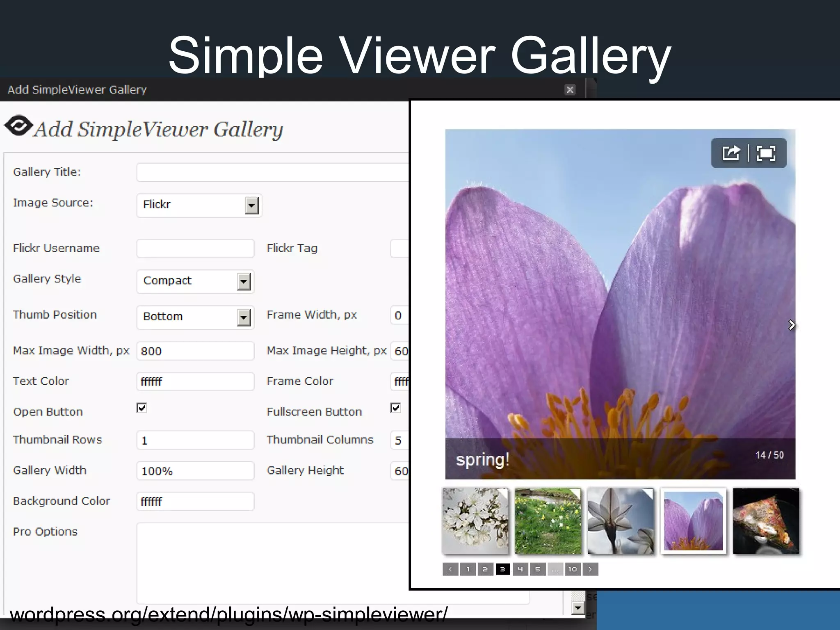The width and height of the screenshot is (840, 630).
Task: Click the Background Color field
Action: point(195,501)
